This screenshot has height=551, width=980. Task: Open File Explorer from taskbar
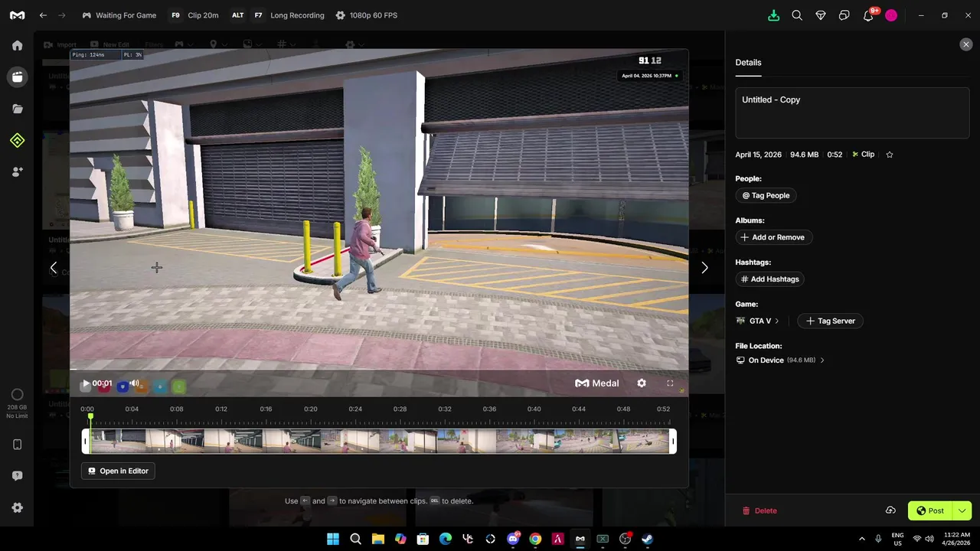[378, 539]
